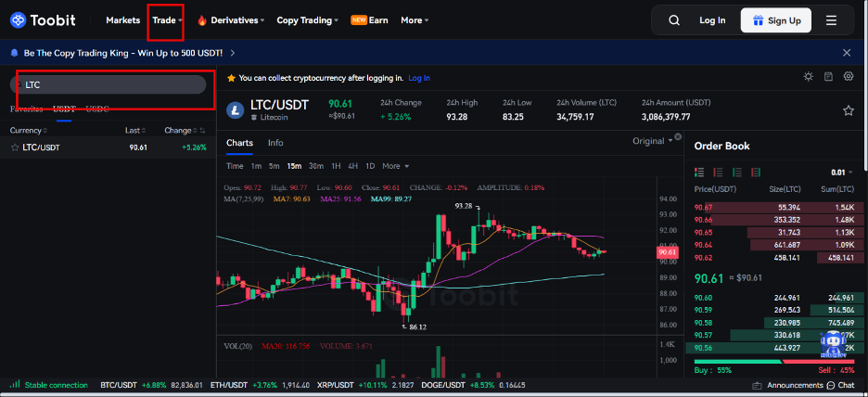Favorite LTC/USDT with header star
The image size is (868, 397).
pyautogui.click(x=849, y=110)
